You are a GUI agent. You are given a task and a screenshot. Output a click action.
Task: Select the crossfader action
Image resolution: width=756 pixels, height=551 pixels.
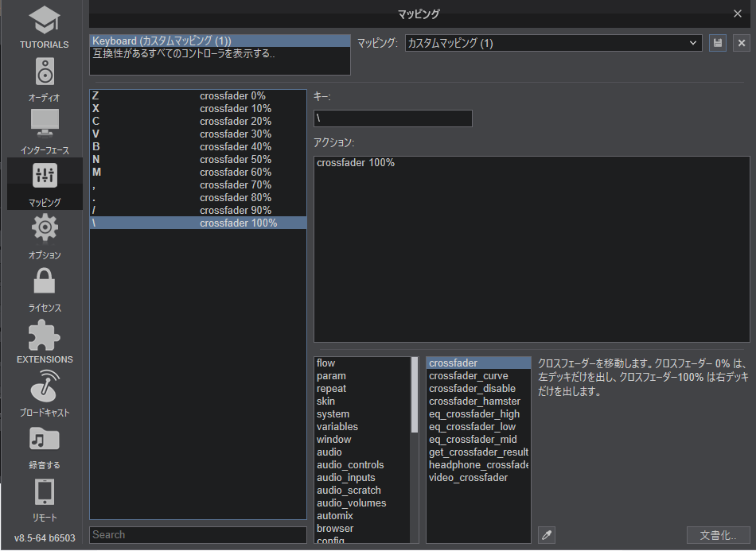pos(478,363)
